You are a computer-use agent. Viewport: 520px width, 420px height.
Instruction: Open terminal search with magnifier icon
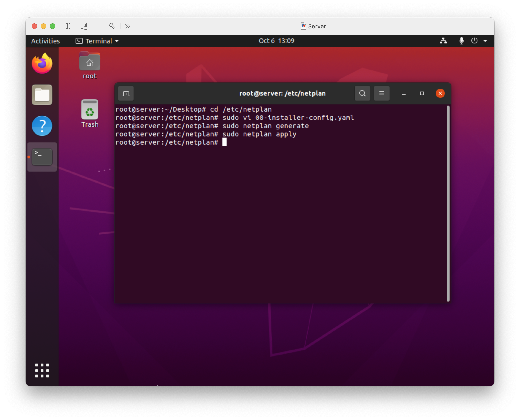pyautogui.click(x=362, y=93)
